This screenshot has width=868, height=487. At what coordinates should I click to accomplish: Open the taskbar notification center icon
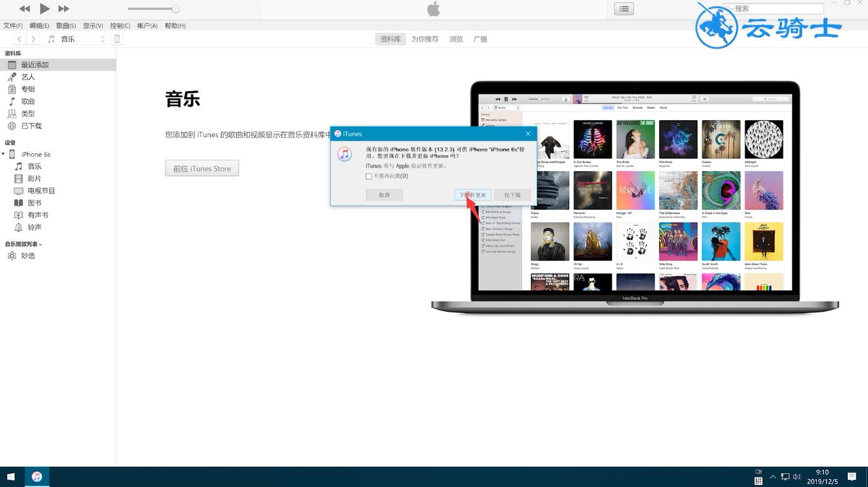(x=852, y=477)
